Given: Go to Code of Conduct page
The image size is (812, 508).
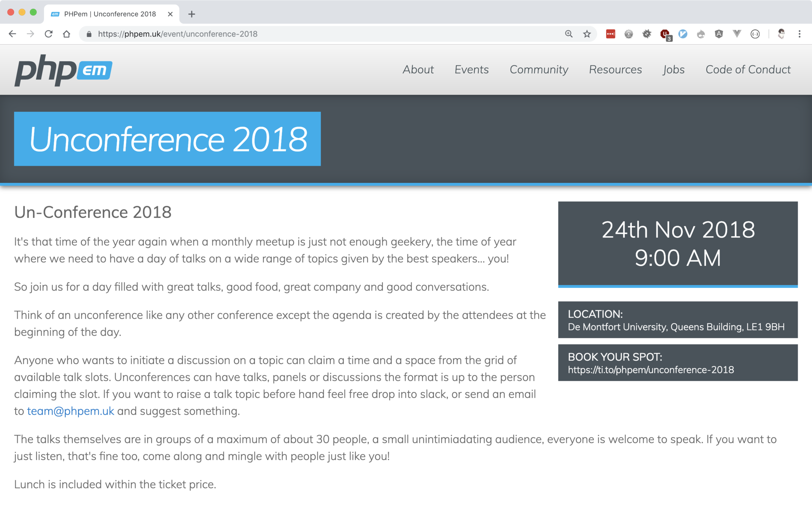Looking at the screenshot, I should [748, 70].
